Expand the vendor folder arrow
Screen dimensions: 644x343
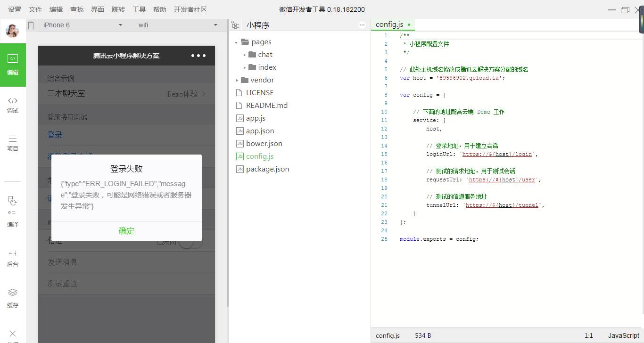click(x=237, y=81)
